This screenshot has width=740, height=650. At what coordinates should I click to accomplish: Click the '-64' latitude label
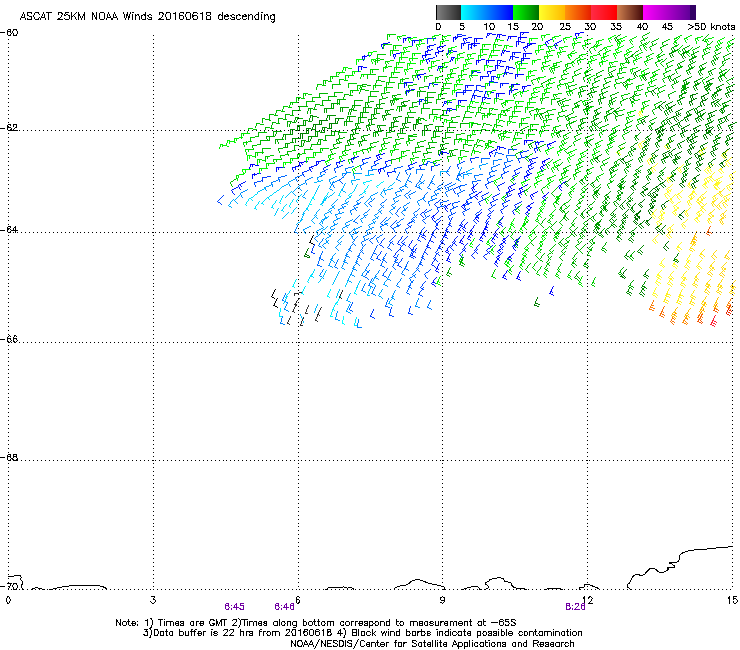click(x=9, y=230)
